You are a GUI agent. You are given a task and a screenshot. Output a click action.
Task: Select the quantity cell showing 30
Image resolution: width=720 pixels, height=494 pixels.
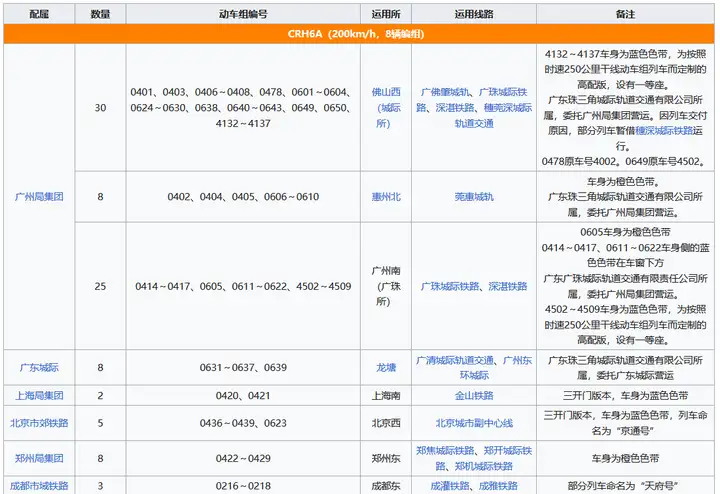pos(100,107)
